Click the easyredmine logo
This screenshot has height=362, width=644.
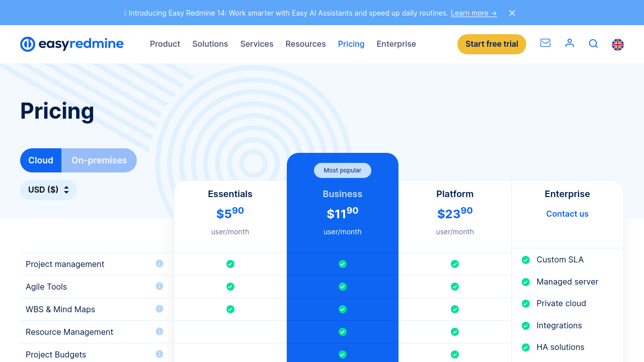point(72,44)
